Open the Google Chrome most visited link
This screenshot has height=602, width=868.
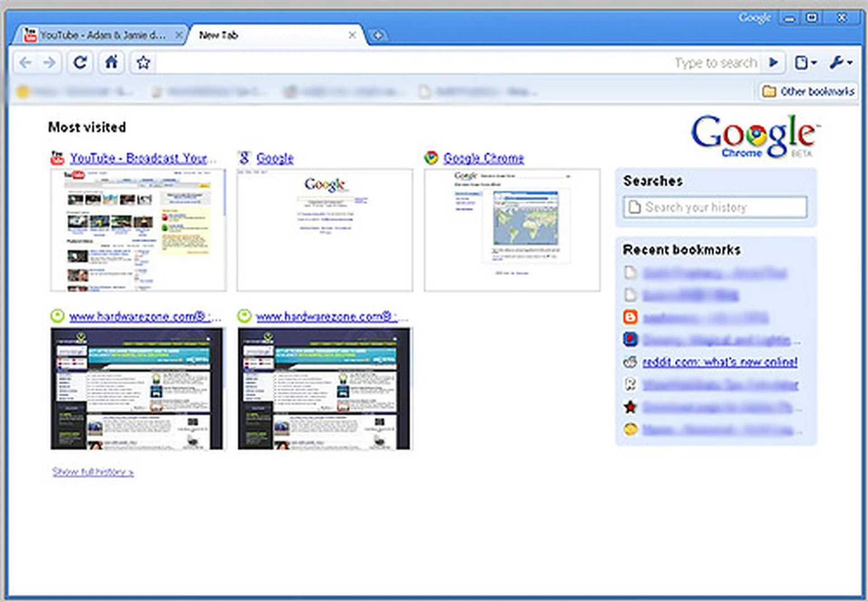484,158
